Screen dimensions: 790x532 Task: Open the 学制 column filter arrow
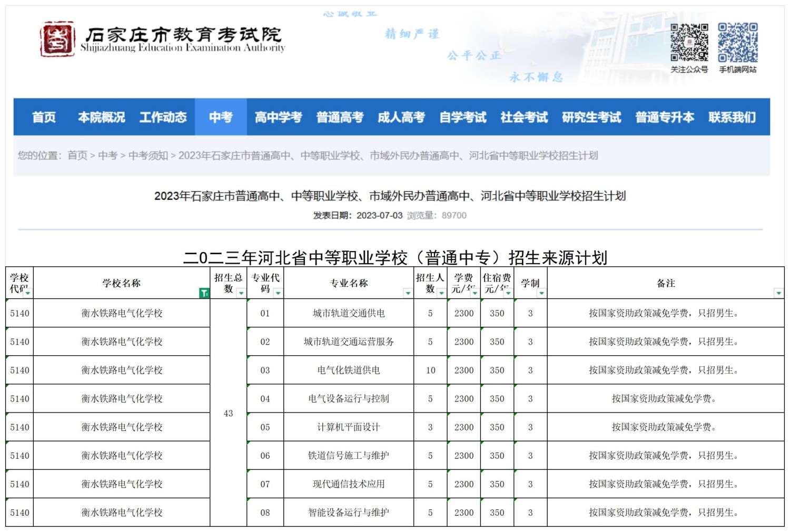click(541, 293)
